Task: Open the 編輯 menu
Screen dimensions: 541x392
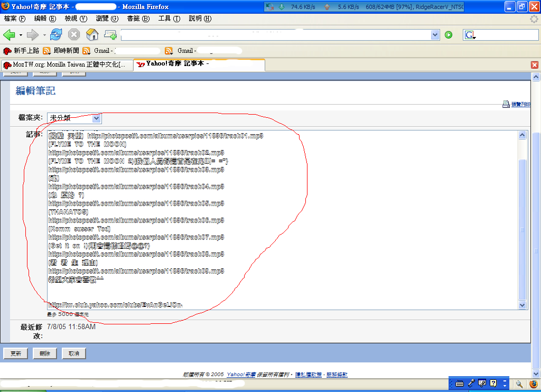Action: (x=45, y=18)
